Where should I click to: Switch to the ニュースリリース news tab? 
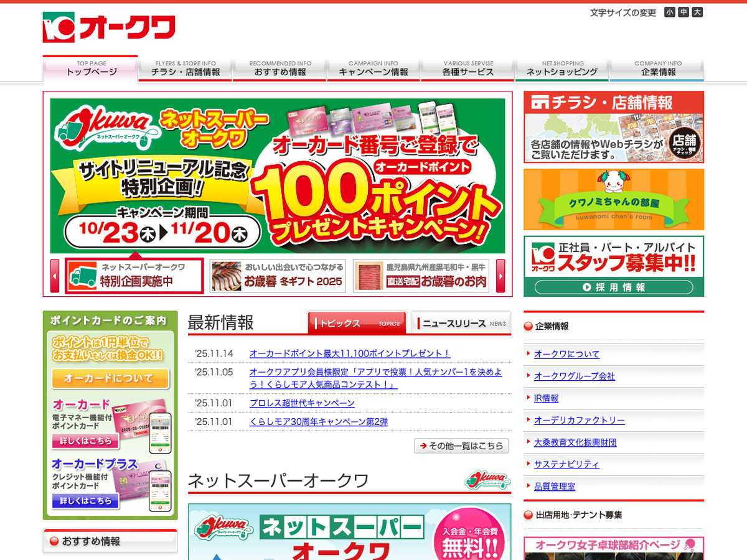click(461, 323)
